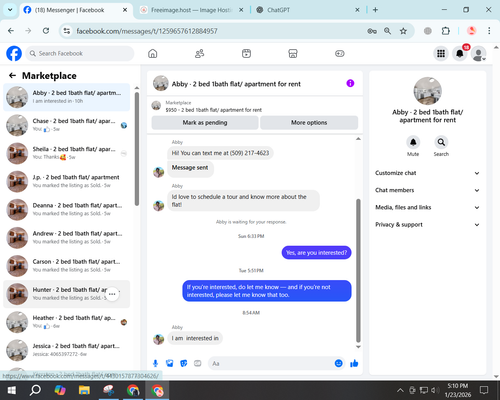Bookmark this page with star icon
The width and height of the screenshot is (500, 400).
pyautogui.click(x=403, y=31)
